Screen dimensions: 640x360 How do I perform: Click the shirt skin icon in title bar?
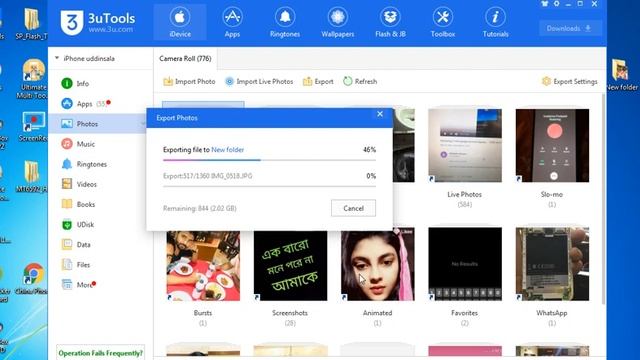pyautogui.click(x=544, y=4)
